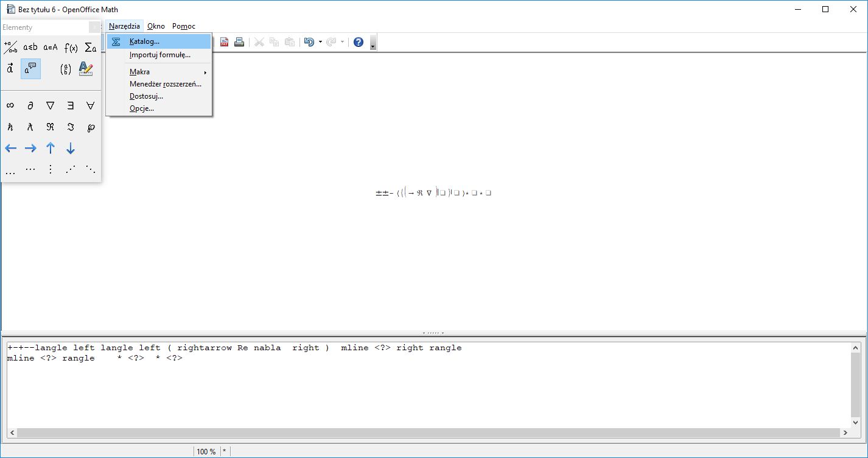Insert dots to top diagonal symbol
868x458 pixels.
pos(71,169)
